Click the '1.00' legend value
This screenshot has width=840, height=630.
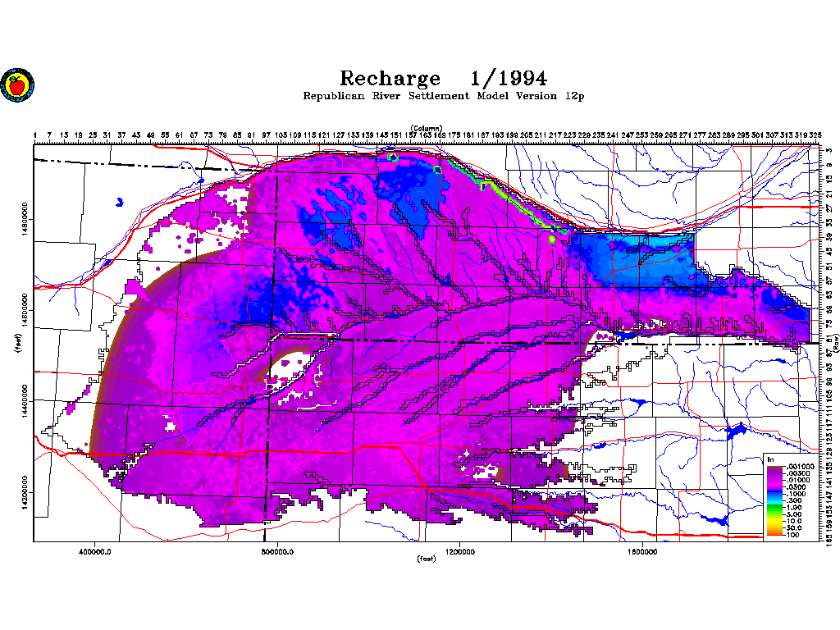[794, 507]
